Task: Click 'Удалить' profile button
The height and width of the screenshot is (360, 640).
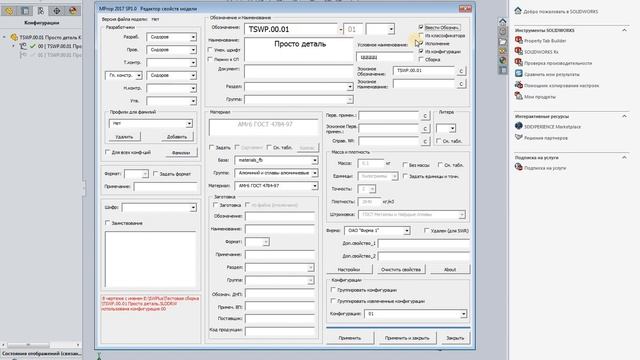Action: pyautogui.click(x=124, y=137)
